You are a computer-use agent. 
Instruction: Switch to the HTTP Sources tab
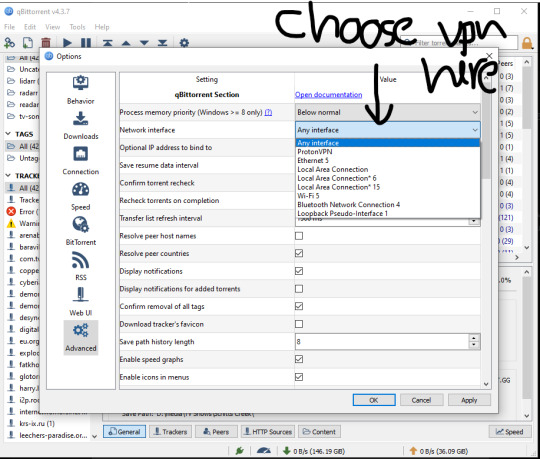268,432
